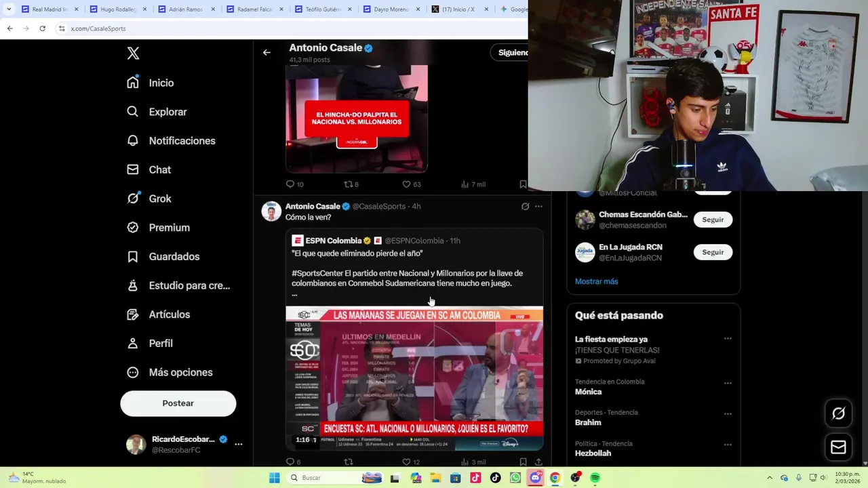Screen dimensions: 868x488
Task: Click the Perfil person icon
Action: pyautogui.click(x=133, y=344)
